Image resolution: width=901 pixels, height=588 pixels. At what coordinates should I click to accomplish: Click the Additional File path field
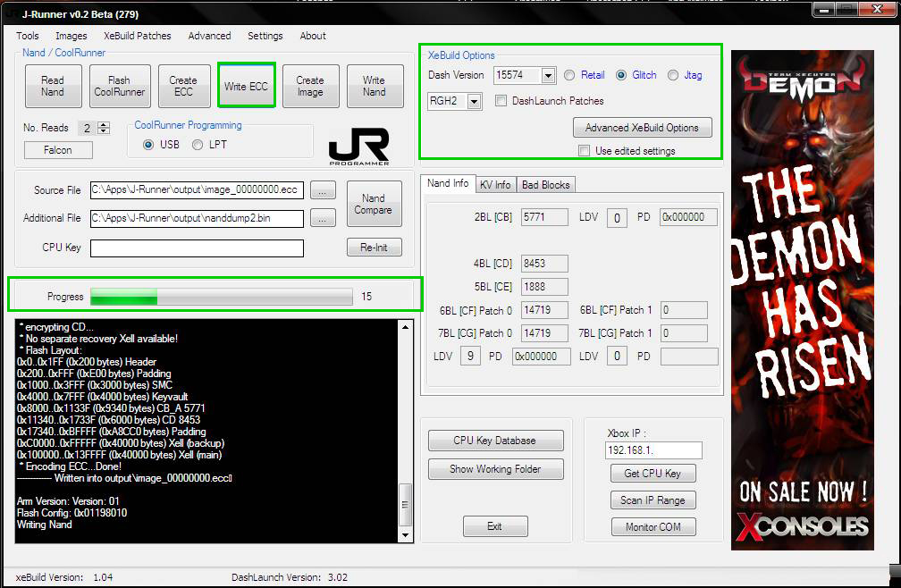(197, 218)
